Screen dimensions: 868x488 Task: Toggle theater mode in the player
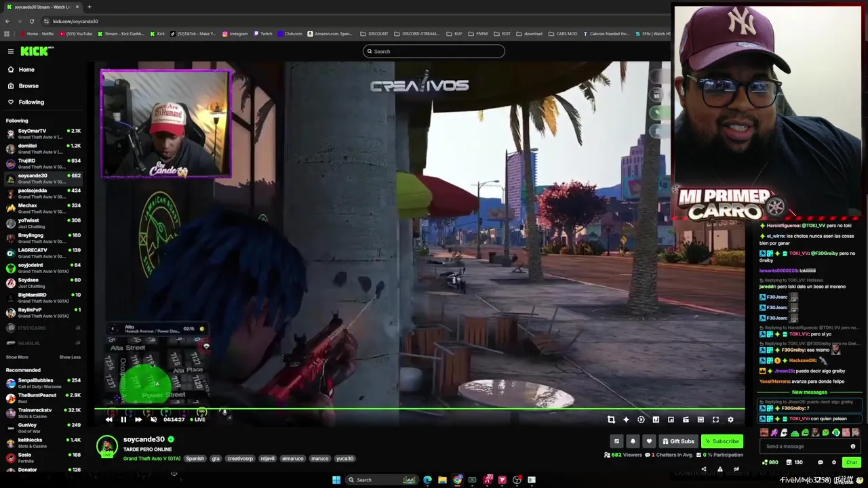click(x=701, y=420)
